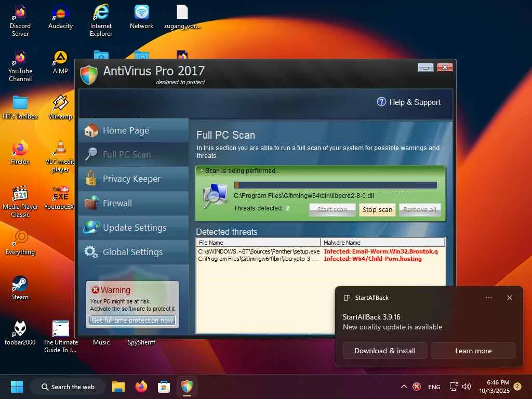The height and width of the screenshot is (399, 532).
Task: Click Infected: Email-Worm.Win32.Brontok.q entry
Action: [x=381, y=251]
